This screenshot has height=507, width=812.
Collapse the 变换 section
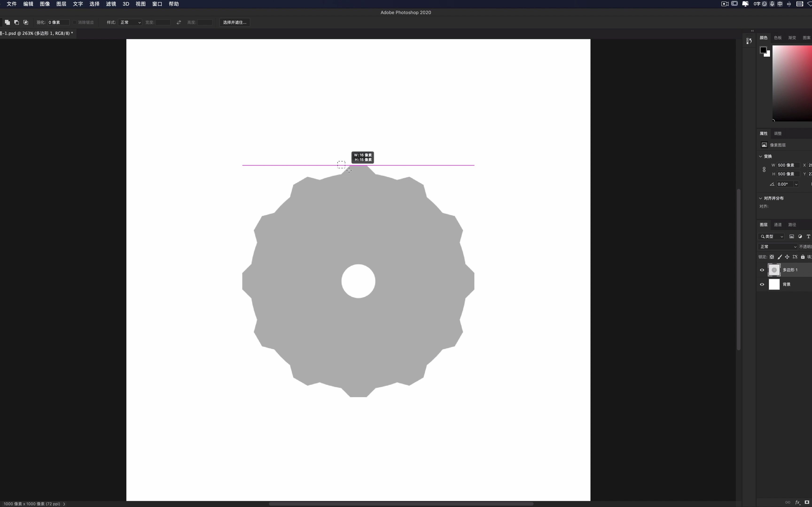pos(761,156)
